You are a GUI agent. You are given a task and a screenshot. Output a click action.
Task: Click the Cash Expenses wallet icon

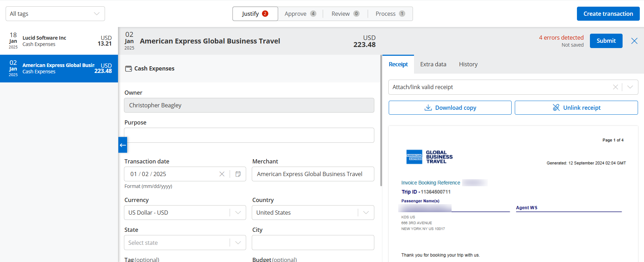tap(129, 69)
